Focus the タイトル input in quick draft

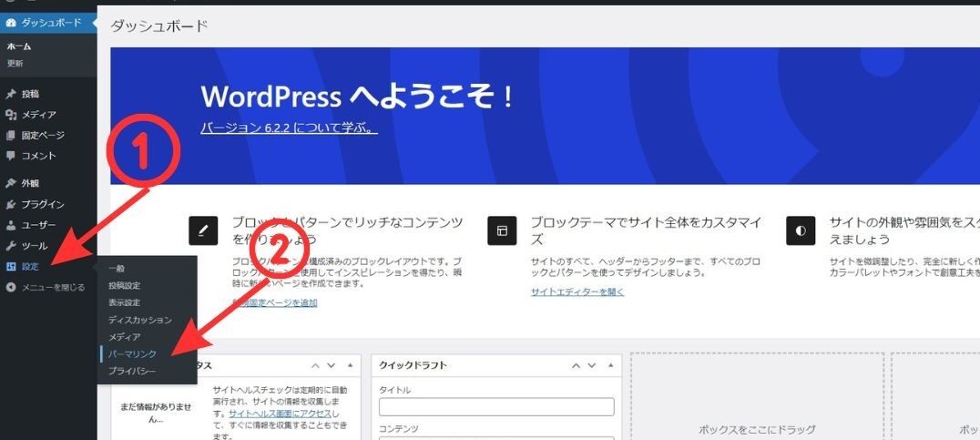click(496, 407)
